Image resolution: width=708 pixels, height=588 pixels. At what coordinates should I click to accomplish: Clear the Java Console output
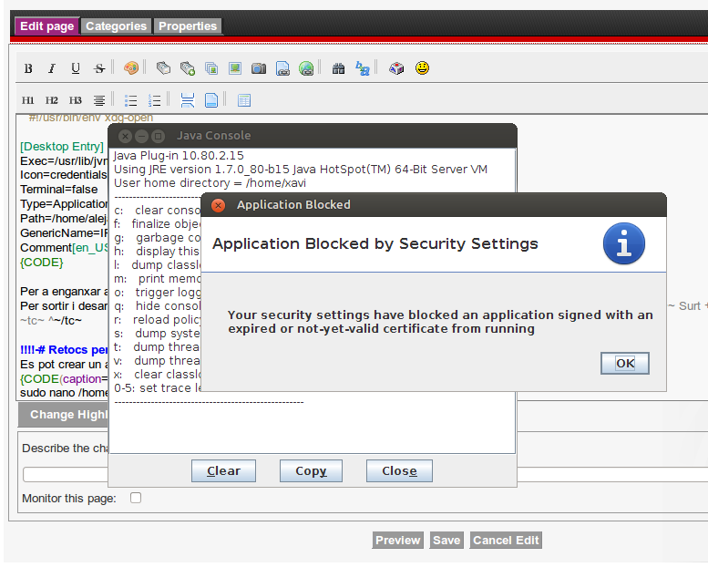(223, 470)
